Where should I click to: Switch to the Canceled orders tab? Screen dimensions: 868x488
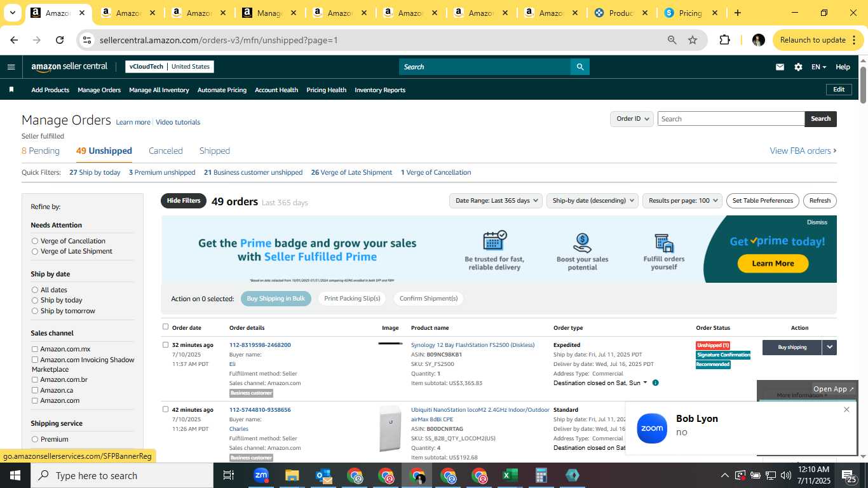166,151
